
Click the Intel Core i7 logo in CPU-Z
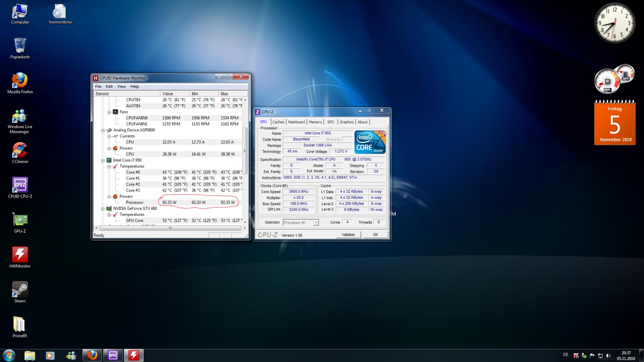[x=370, y=142]
